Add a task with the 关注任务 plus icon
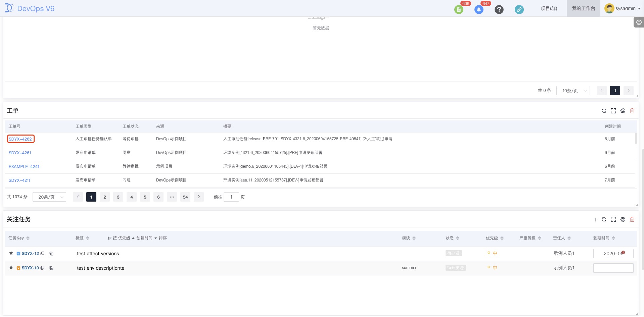 (595, 220)
